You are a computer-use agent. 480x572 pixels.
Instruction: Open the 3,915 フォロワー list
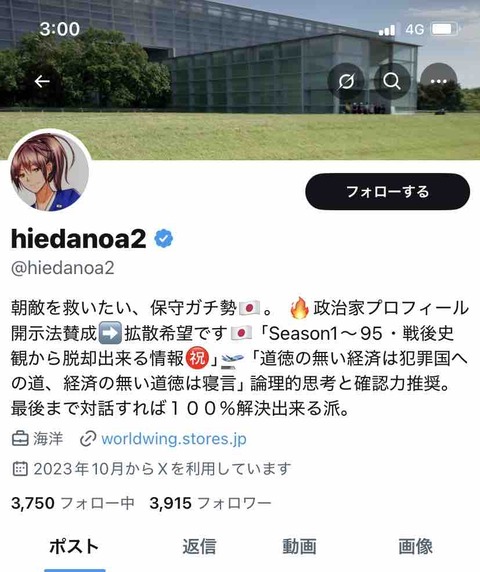click(x=210, y=503)
